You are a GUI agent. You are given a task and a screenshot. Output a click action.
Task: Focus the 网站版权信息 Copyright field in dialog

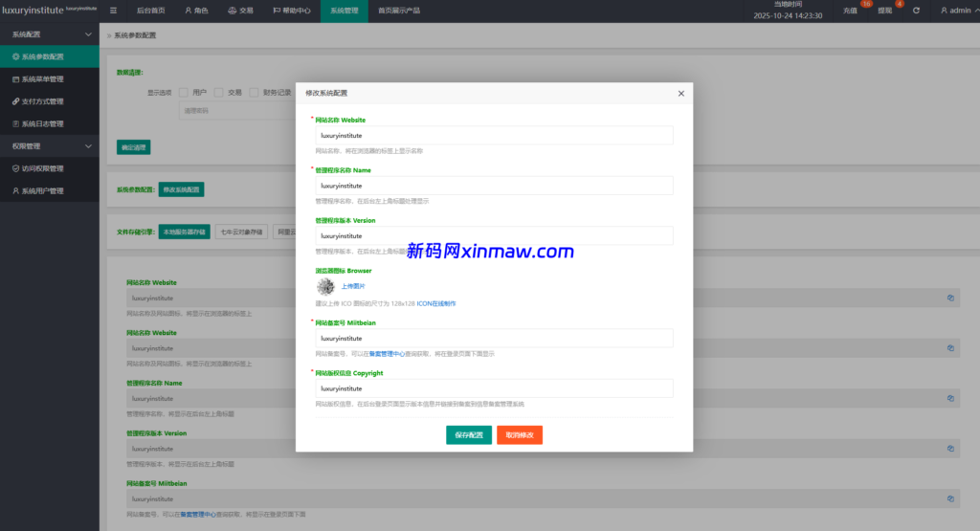[495, 388]
